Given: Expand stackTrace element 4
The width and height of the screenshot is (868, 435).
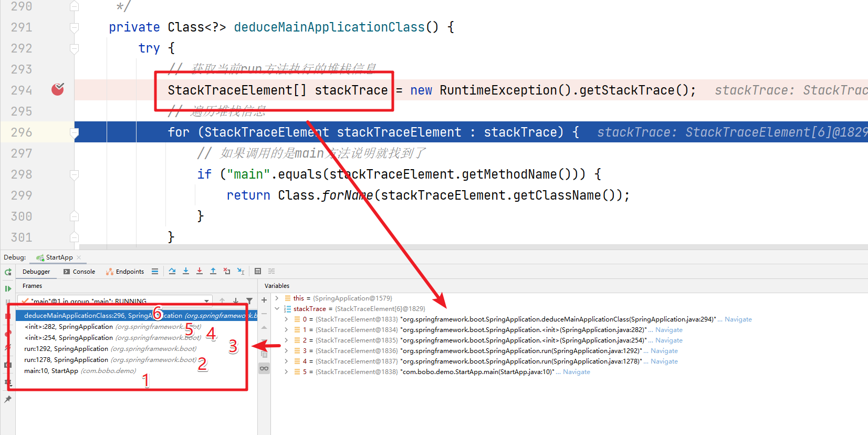Looking at the screenshot, I should tap(286, 361).
